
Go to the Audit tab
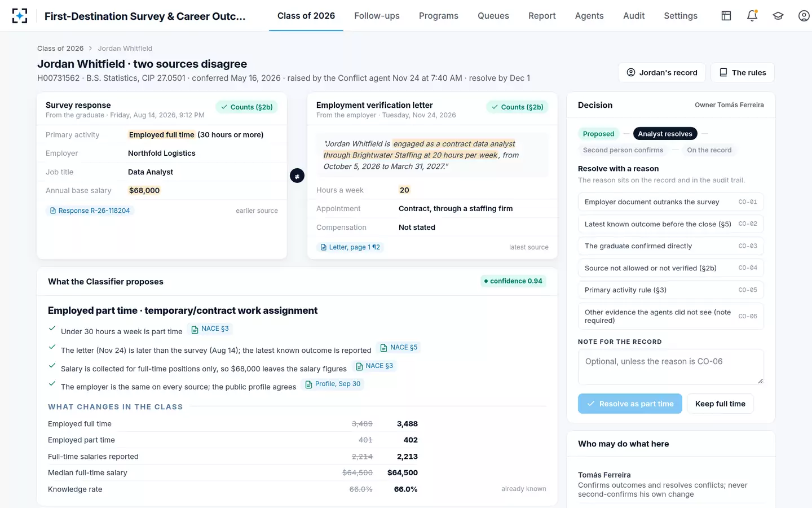tap(634, 16)
